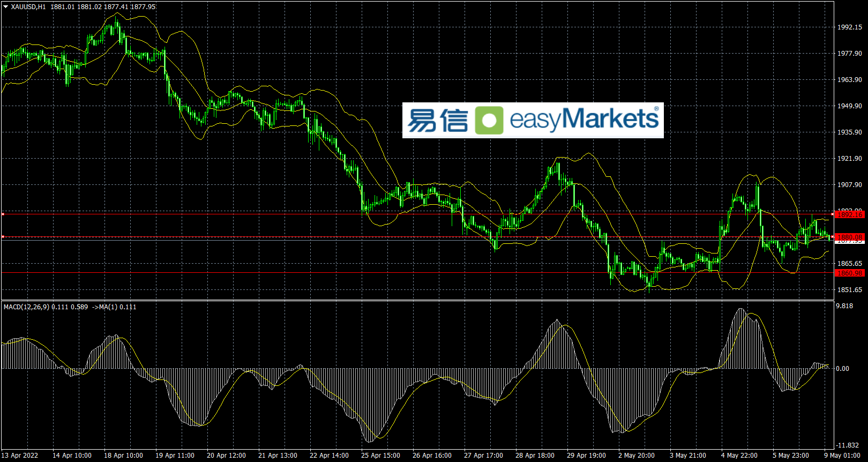
Task: Click the 22 Apr 14:00 time label
Action: coord(329,456)
